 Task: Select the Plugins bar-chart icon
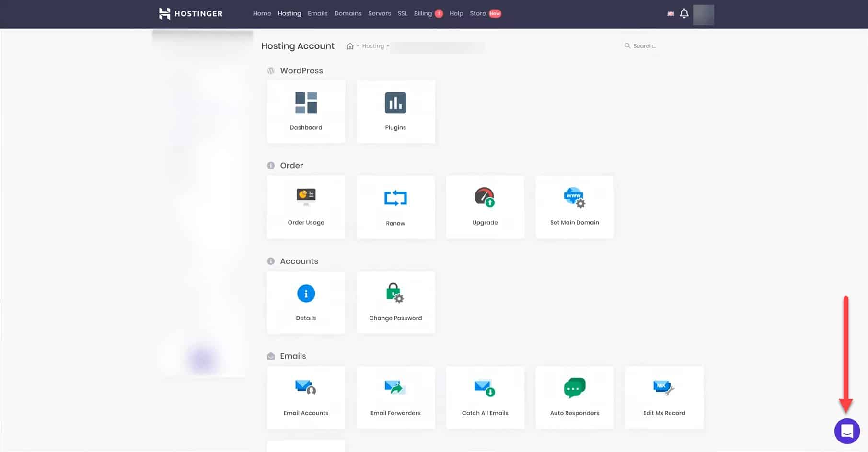(395, 102)
